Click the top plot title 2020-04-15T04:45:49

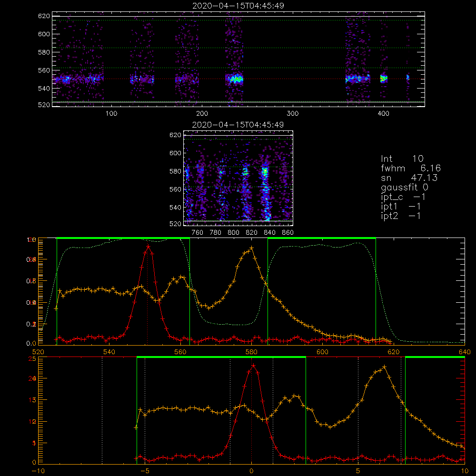(x=238, y=6)
